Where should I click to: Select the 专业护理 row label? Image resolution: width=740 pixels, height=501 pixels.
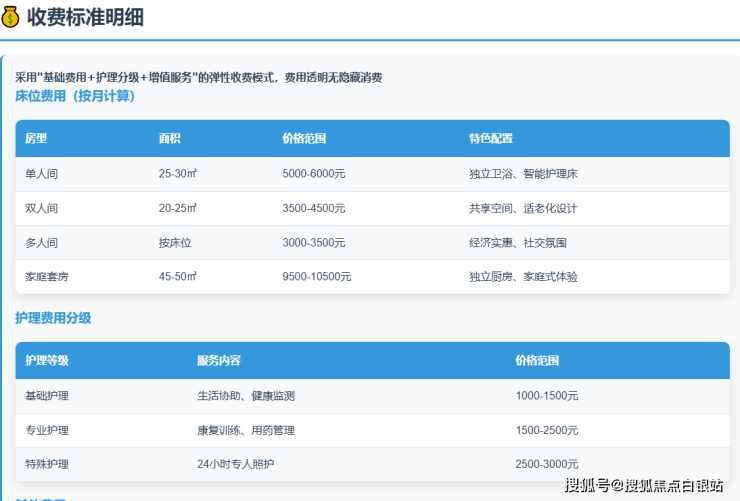coord(47,430)
